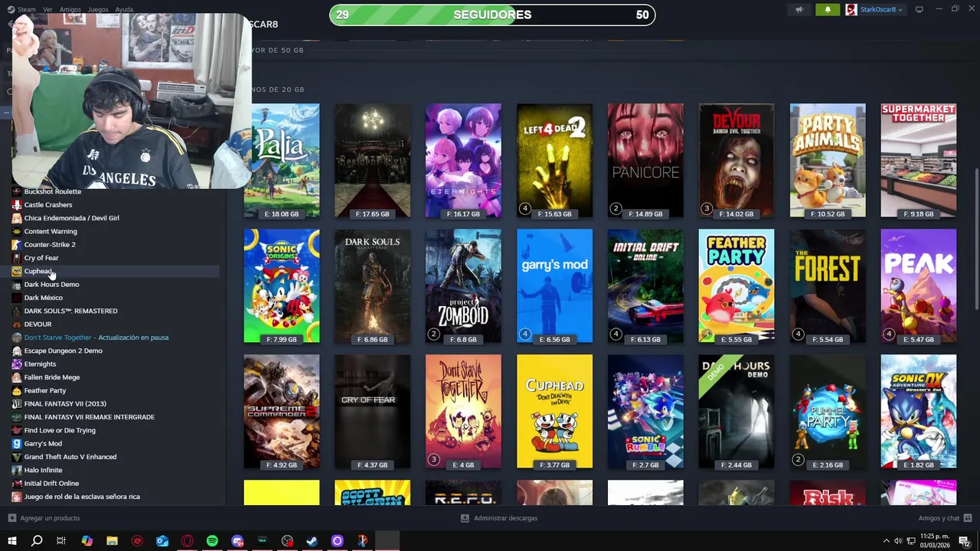Select Dark México in library list
Image resolution: width=980 pixels, height=551 pixels.
point(44,298)
